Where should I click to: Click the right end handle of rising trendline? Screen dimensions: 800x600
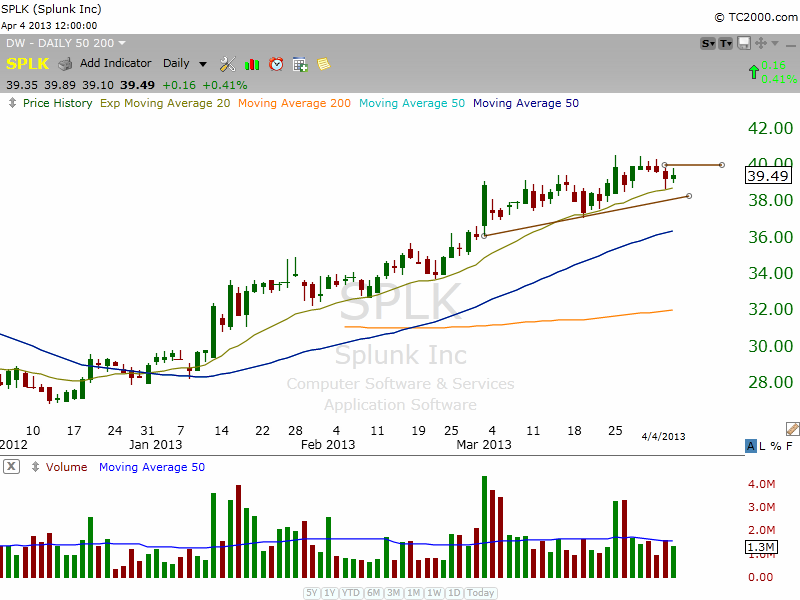pyautogui.click(x=689, y=196)
